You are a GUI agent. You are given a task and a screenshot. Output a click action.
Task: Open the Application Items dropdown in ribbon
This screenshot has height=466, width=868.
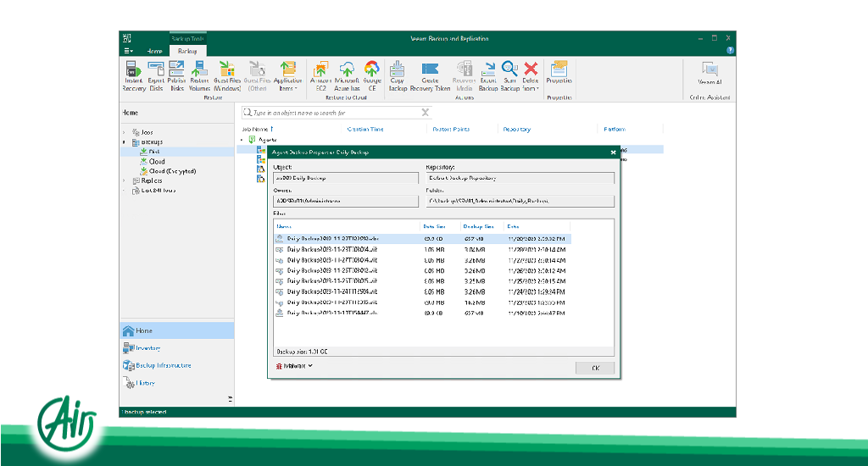[x=287, y=75]
